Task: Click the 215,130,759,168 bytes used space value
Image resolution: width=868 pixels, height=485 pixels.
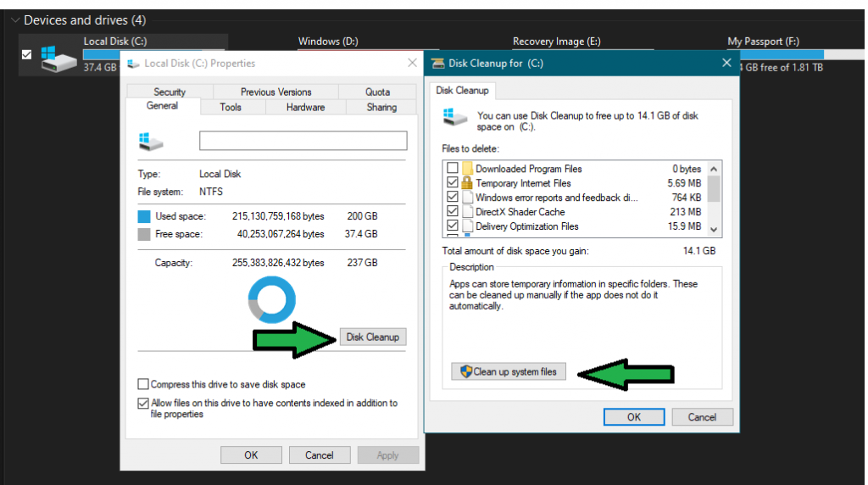Action: (278, 216)
